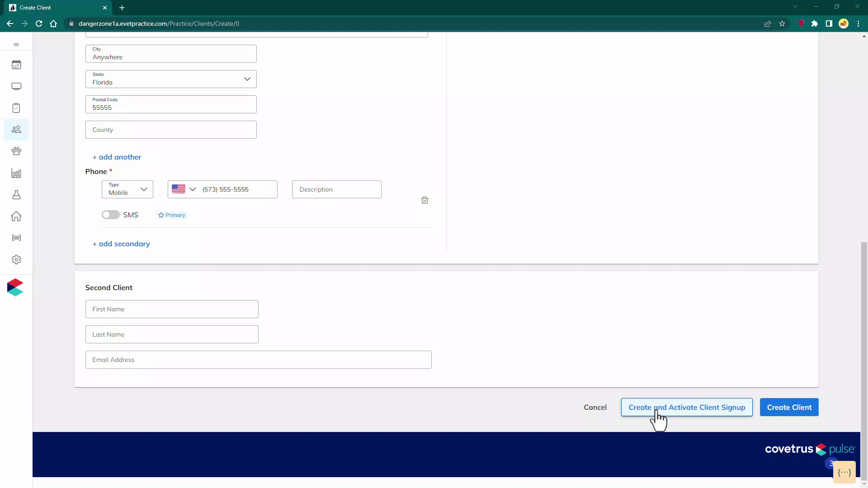This screenshot has width=868, height=488.
Task: Click the patients/lab sidebar icon
Action: [x=16, y=195]
